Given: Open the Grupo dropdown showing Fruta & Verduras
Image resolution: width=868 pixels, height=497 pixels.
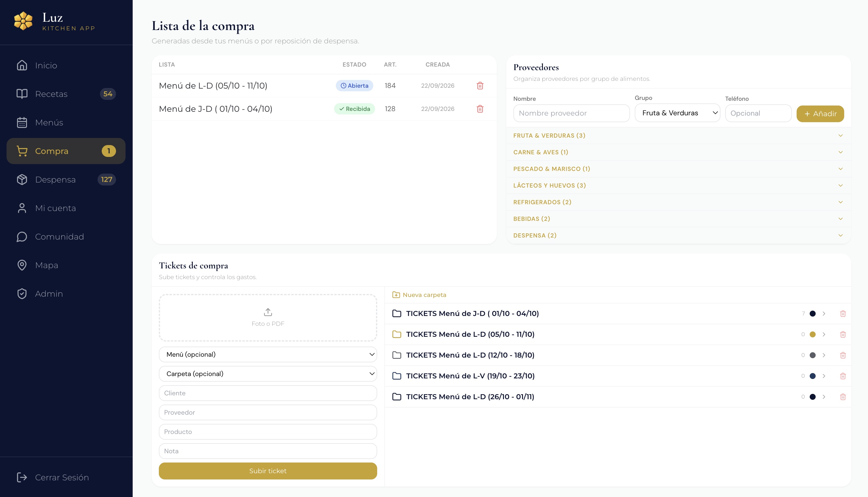Looking at the screenshot, I should (677, 113).
